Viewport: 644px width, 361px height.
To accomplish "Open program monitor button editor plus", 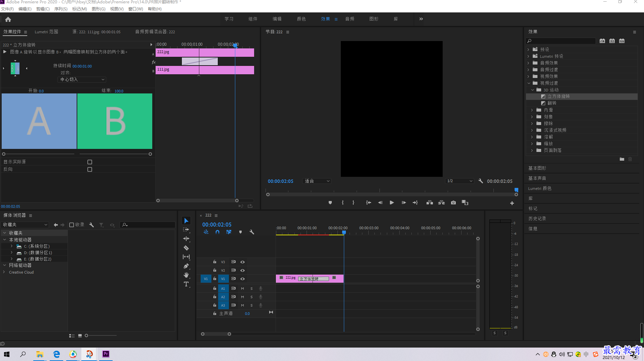I will 512,203.
